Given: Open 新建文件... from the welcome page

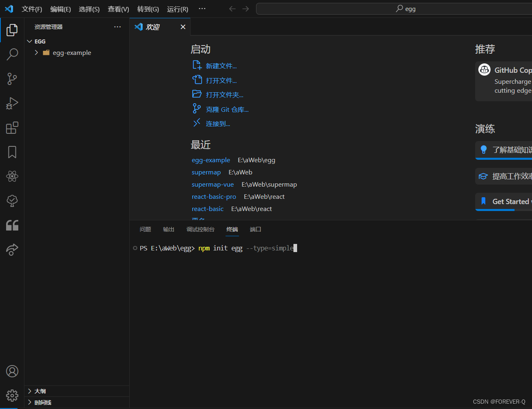Looking at the screenshot, I should [221, 65].
